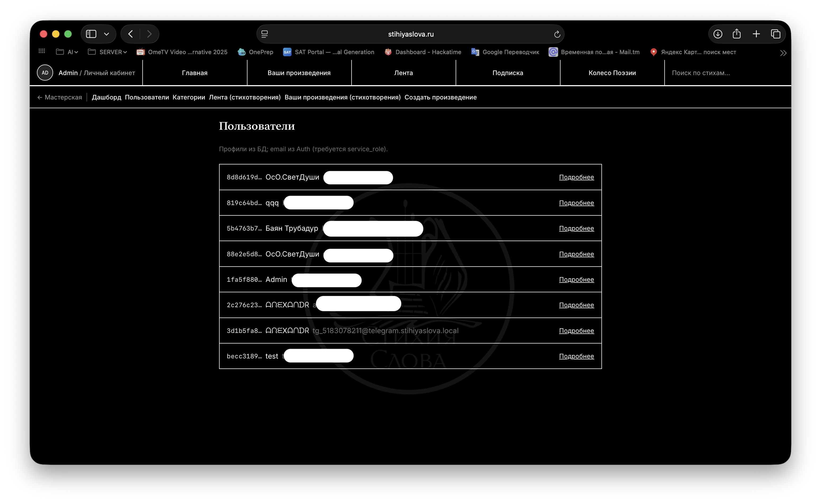Screen dimensions: 821x504
Task: Click the AD avatar circle
Action: click(x=45, y=73)
